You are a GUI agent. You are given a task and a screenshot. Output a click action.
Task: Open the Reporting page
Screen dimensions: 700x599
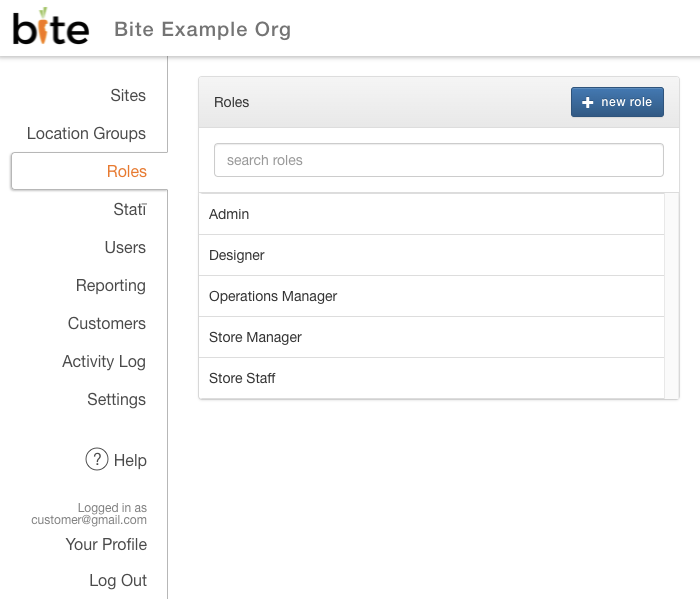point(111,286)
